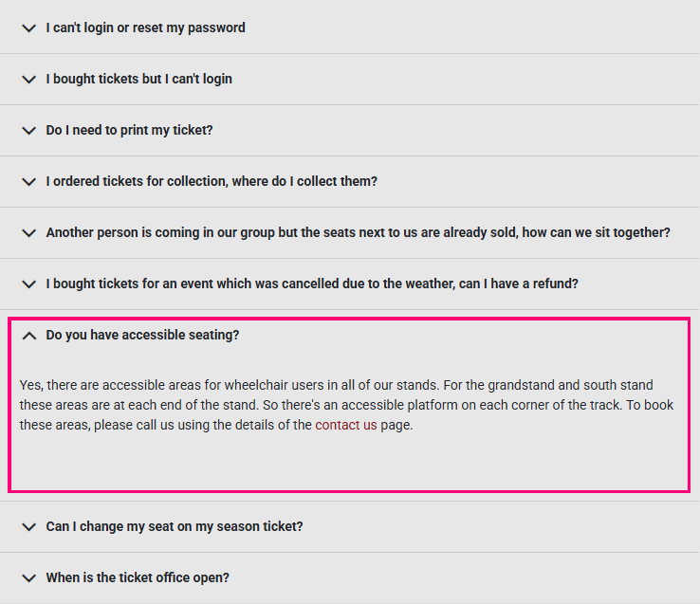Click the chevron beside the weather refund question
The image size is (700, 604).
(x=28, y=284)
